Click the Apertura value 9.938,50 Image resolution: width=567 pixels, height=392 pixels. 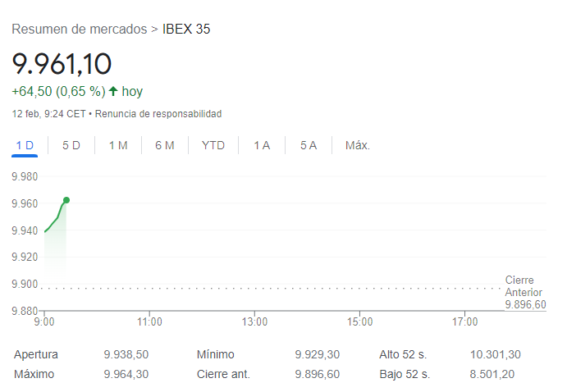(126, 355)
